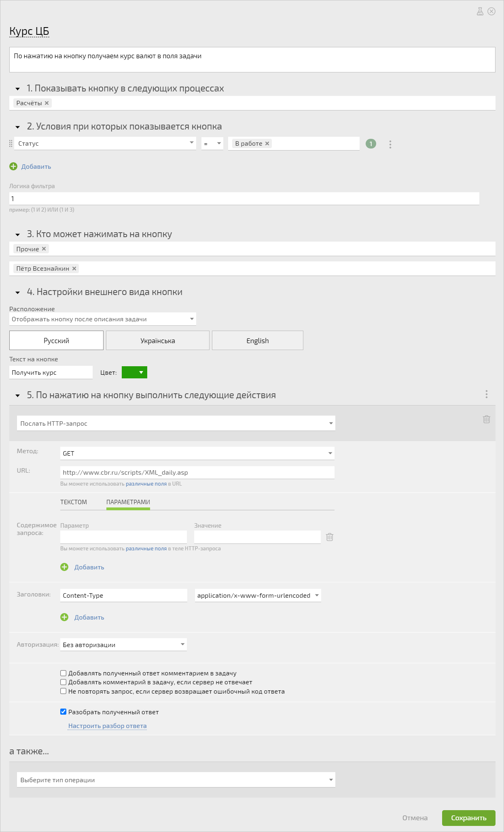Screen dimensions: 504x832
Task: Open the Настроить разбор ответа link
Action: coord(108,726)
